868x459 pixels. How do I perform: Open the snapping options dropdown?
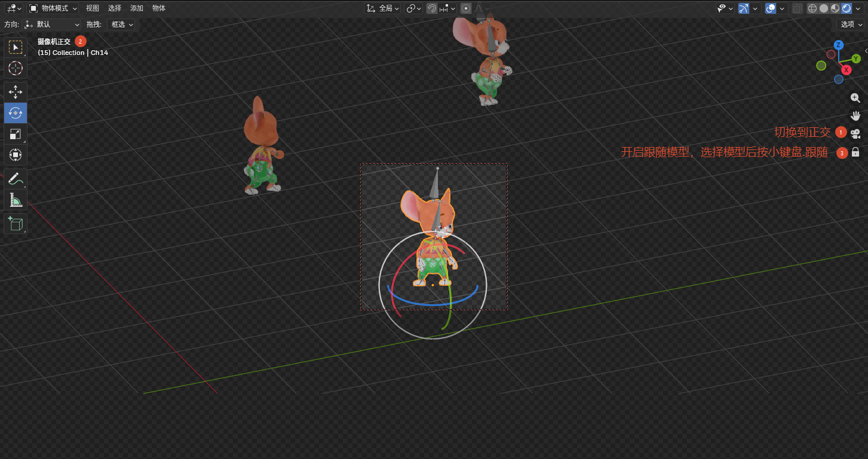click(x=447, y=8)
